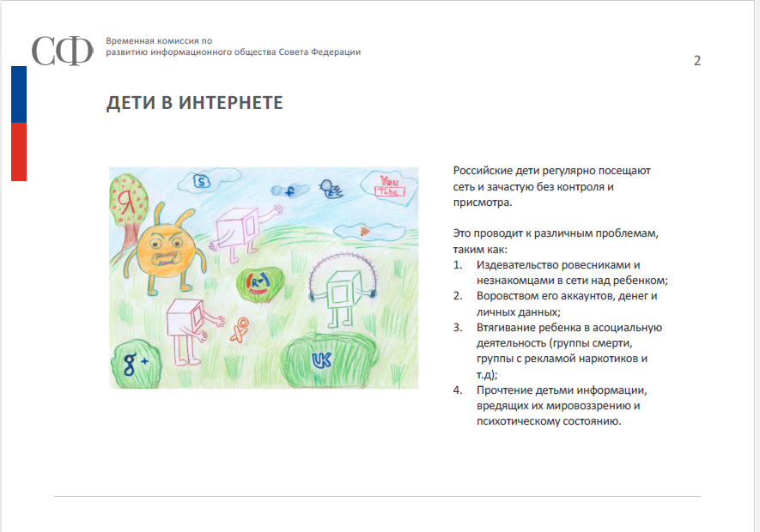The width and height of the screenshot is (760, 532).
Task: Click the YouTube cloud logo in drawing
Action: tap(389, 187)
